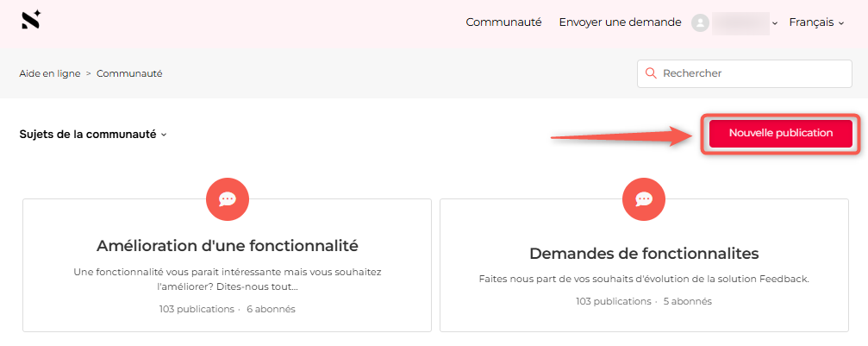Screen dimensions: 868x346
Task: Go to Aide en ligne breadcrumb
Action: coord(50,73)
